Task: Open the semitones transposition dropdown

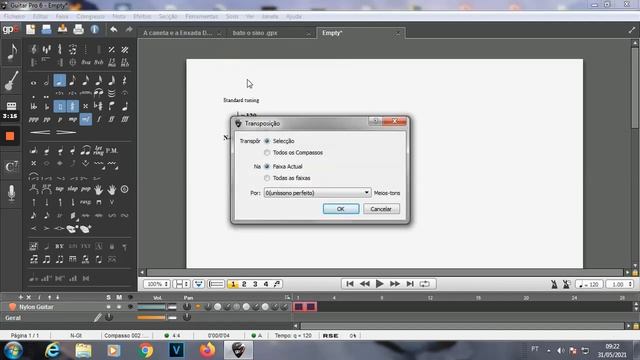Action: 317,193
